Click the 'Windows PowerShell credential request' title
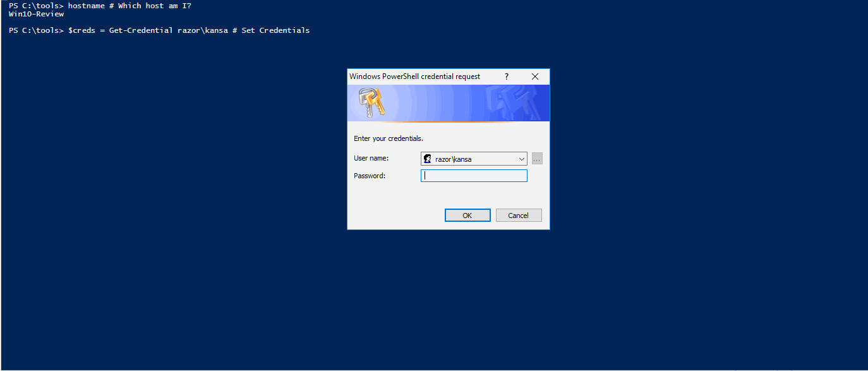This screenshot has height=371, width=868. [414, 76]
